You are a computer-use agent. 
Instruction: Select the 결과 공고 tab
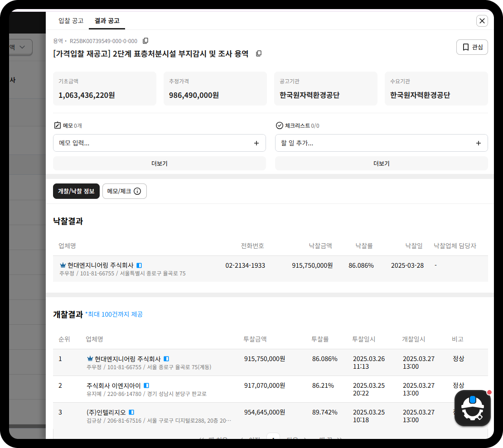tap(107, 21)
